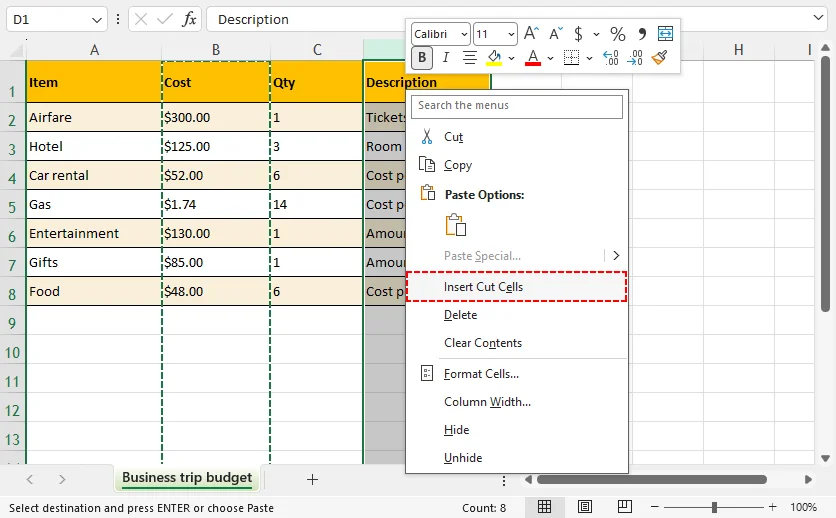Open the font size 11 dropdown
Viewport: 836px width, 518px height.
coord(511,34)
